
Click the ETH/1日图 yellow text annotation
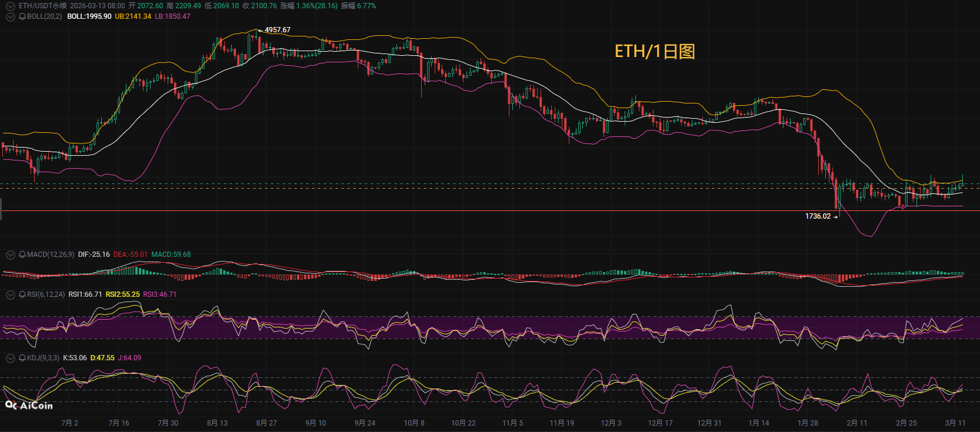point(655,52)
